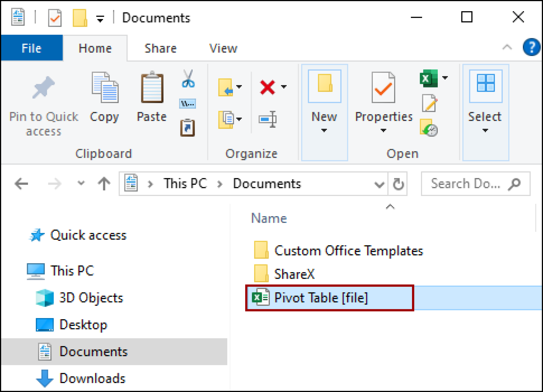Switch to the View ribbon tab
543x392 pixels.
pos(223,48)
